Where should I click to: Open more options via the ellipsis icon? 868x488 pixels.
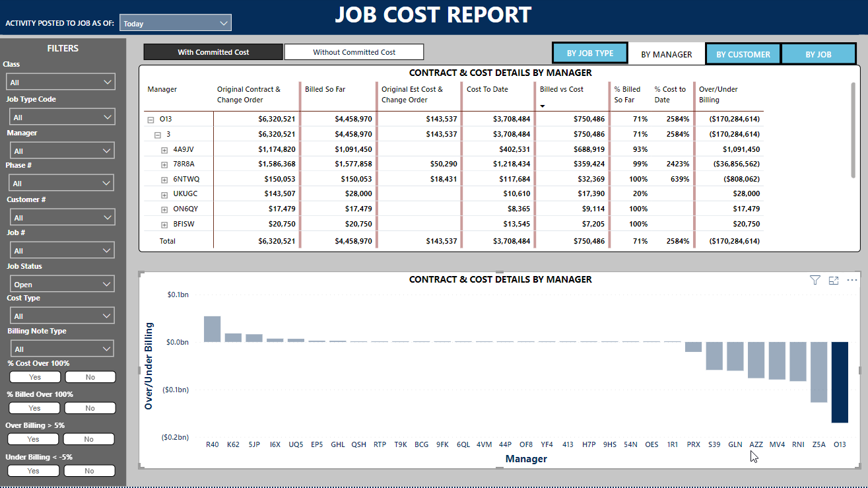851,280
